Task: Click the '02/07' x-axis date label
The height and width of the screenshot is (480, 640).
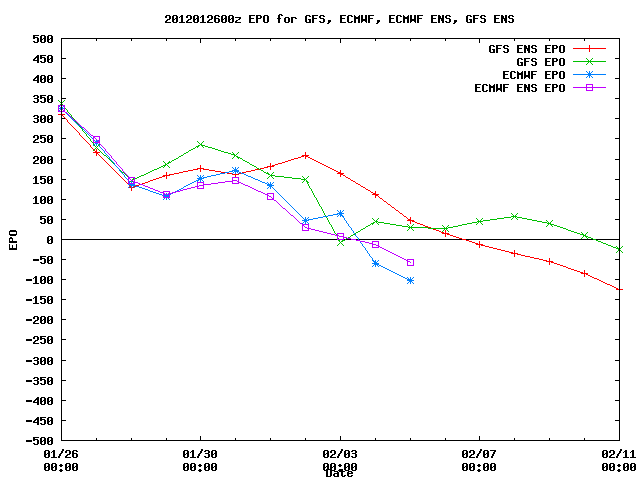Action: tap(479, 454)
